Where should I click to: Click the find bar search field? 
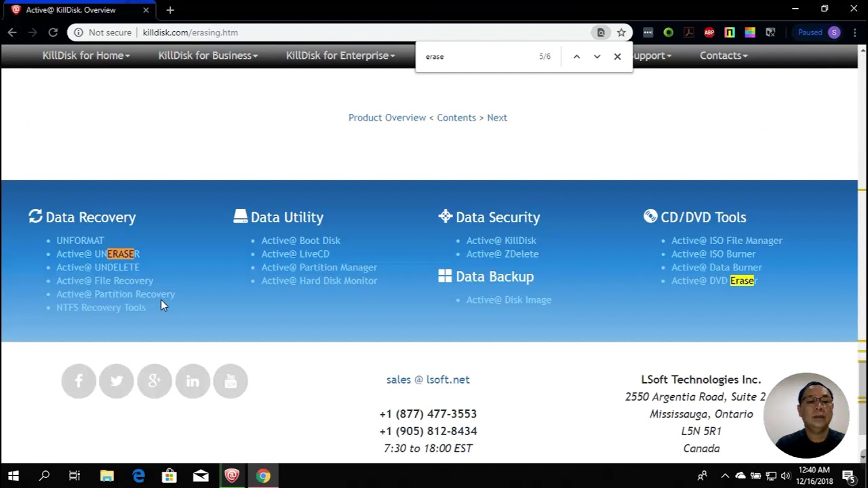(x=478, y=57)
